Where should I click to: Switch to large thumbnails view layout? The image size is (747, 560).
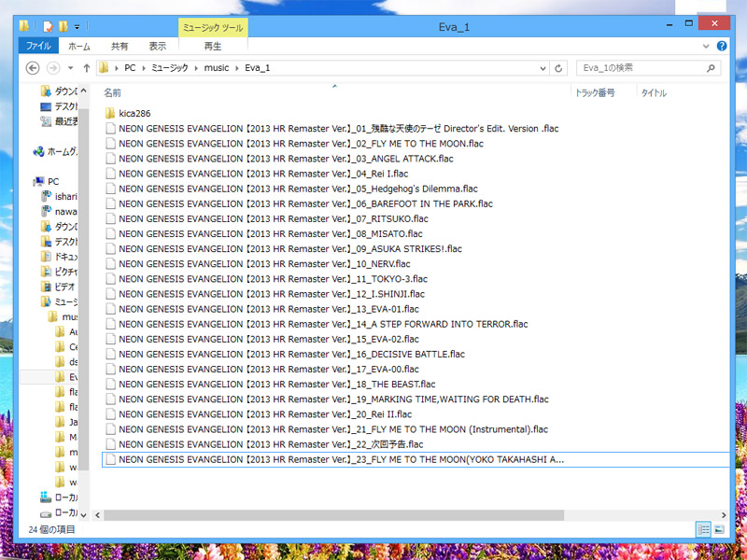tap(718, 529)
